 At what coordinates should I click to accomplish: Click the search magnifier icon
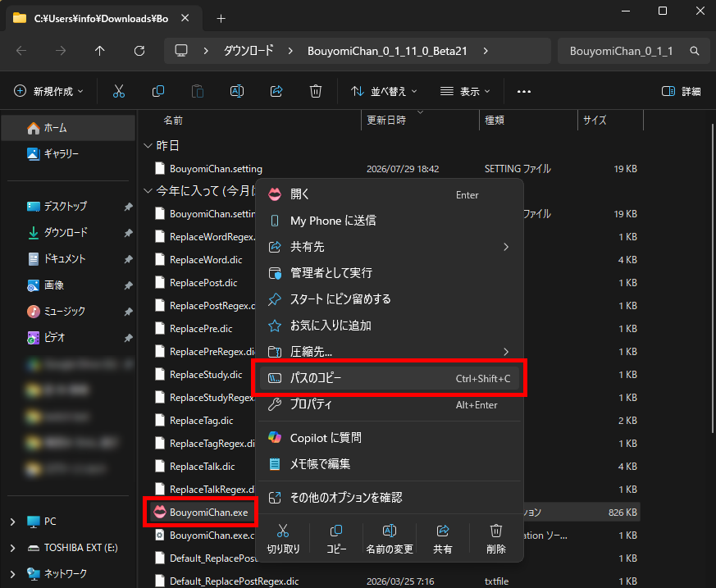pyautogui.click(x=695, y=51)
